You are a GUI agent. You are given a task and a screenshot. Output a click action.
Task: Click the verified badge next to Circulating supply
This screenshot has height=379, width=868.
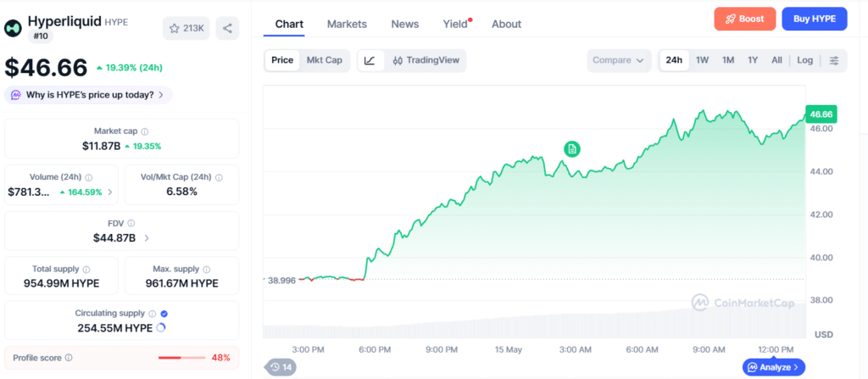click(x=164, y=314)
